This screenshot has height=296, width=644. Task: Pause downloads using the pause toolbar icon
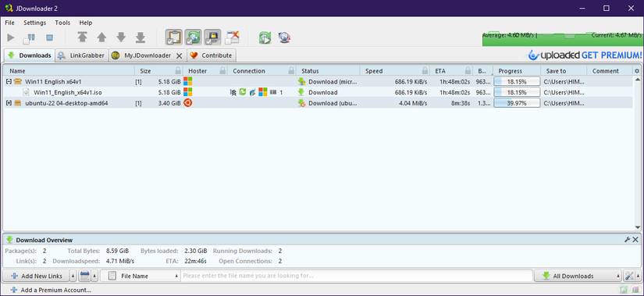[30, 37]
